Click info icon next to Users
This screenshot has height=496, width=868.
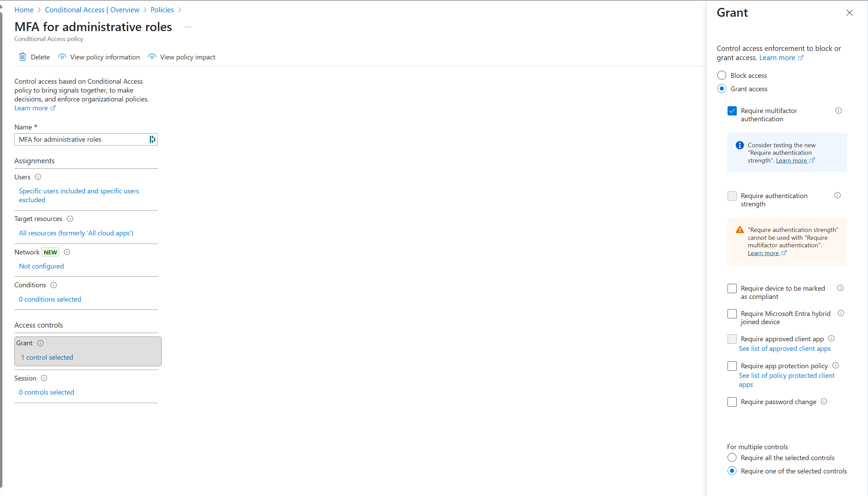(38, 177)
